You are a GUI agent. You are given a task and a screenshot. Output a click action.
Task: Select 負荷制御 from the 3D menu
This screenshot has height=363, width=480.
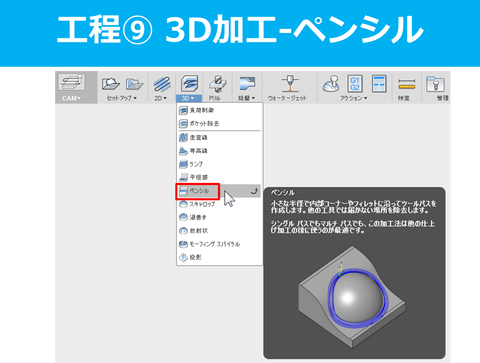(x=219, y=110)
